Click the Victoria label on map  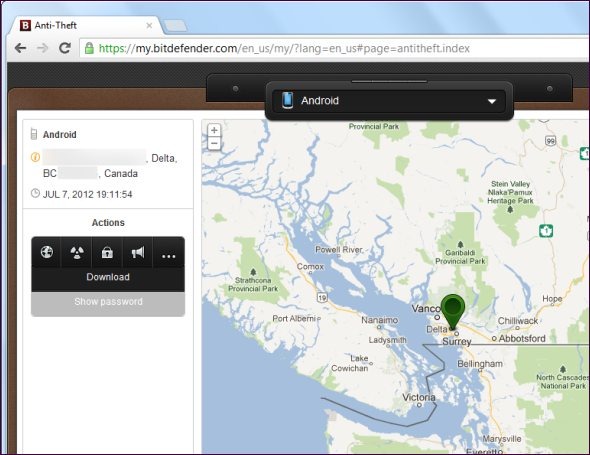(419, 397)
